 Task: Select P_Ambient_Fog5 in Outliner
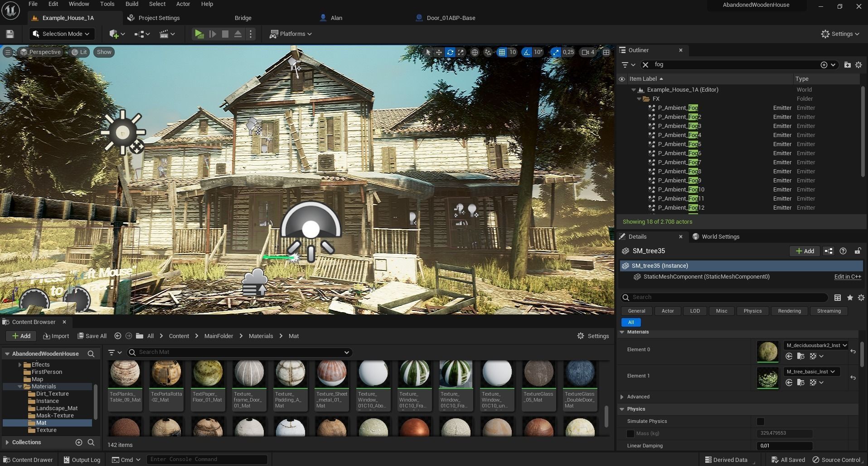679,144
